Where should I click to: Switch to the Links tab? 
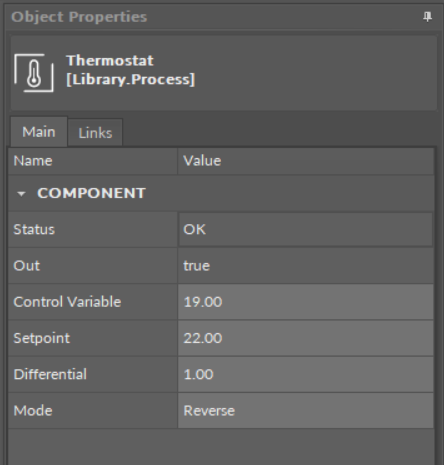click(x=95, y=133)
